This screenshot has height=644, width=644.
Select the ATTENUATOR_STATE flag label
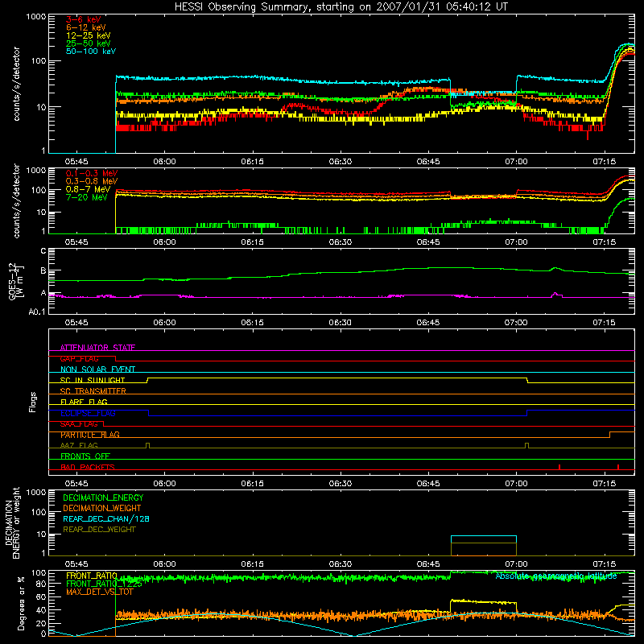tap(97, 348)
